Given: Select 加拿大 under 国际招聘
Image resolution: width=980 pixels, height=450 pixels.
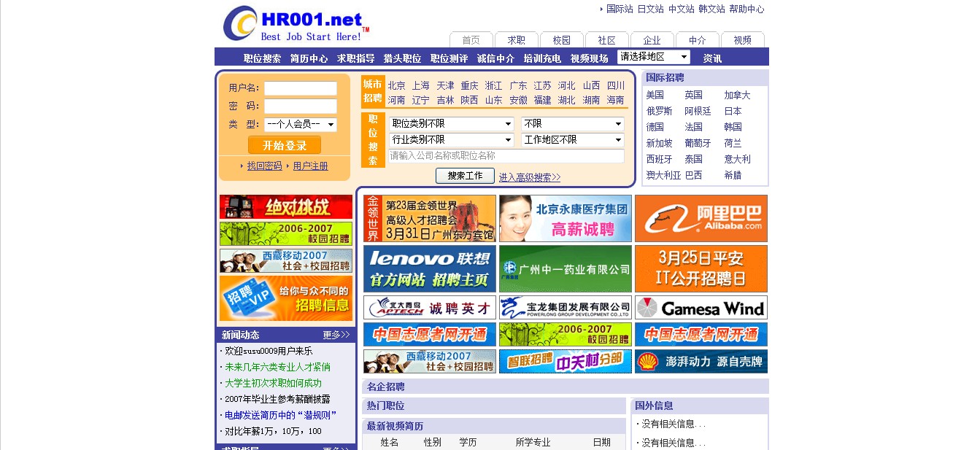Looking at the screenshot, I should click(x=737, y=95).
